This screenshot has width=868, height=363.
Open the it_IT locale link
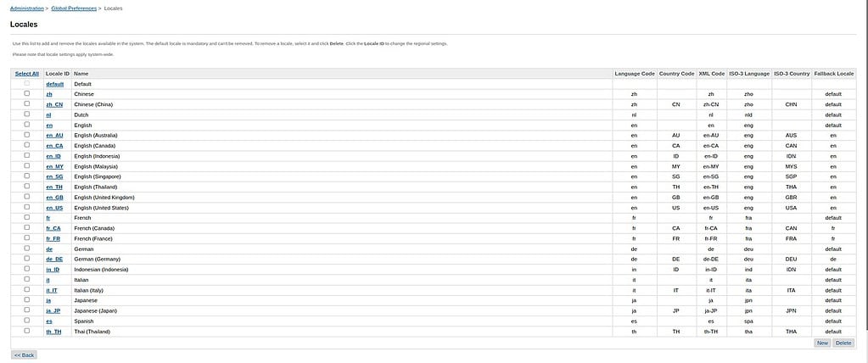coord(52,291)
